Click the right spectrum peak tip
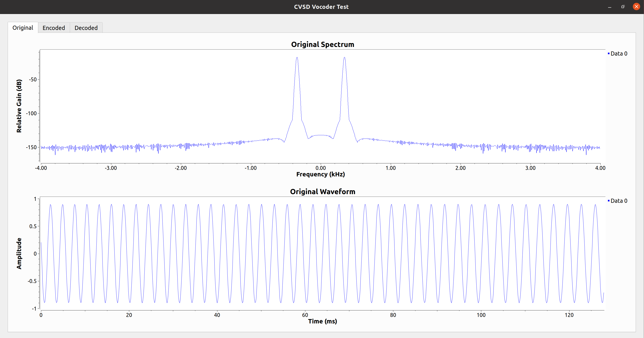The width and height of the screenshot is (644, 338). pos(344,58)
